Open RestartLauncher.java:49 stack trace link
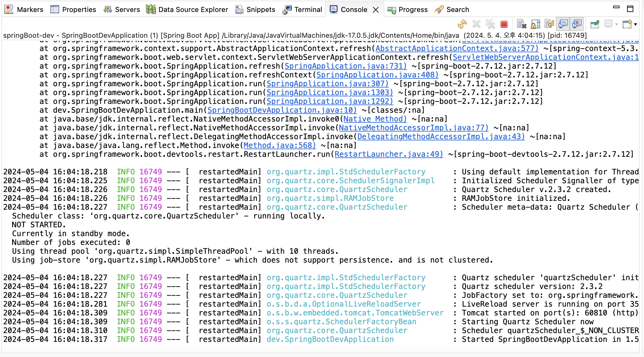Image resolution: width=644 pixels, height=357 pixels. pos(389,154)
